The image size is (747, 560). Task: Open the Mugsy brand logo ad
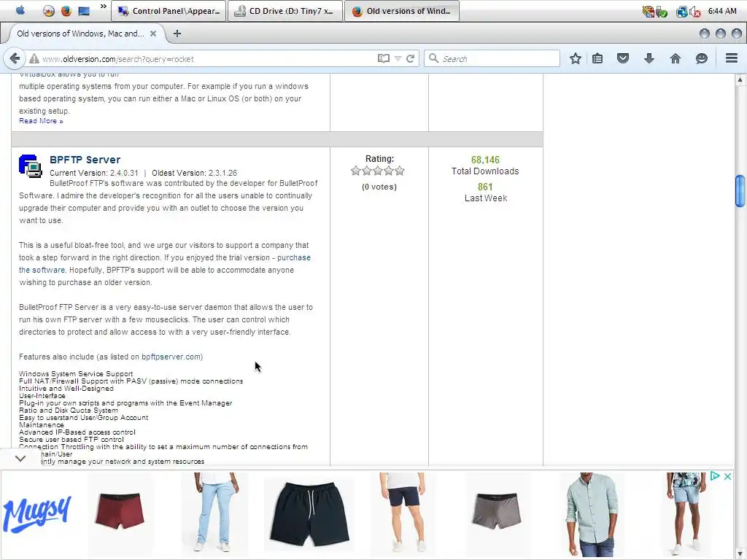(x=37, y=513)
